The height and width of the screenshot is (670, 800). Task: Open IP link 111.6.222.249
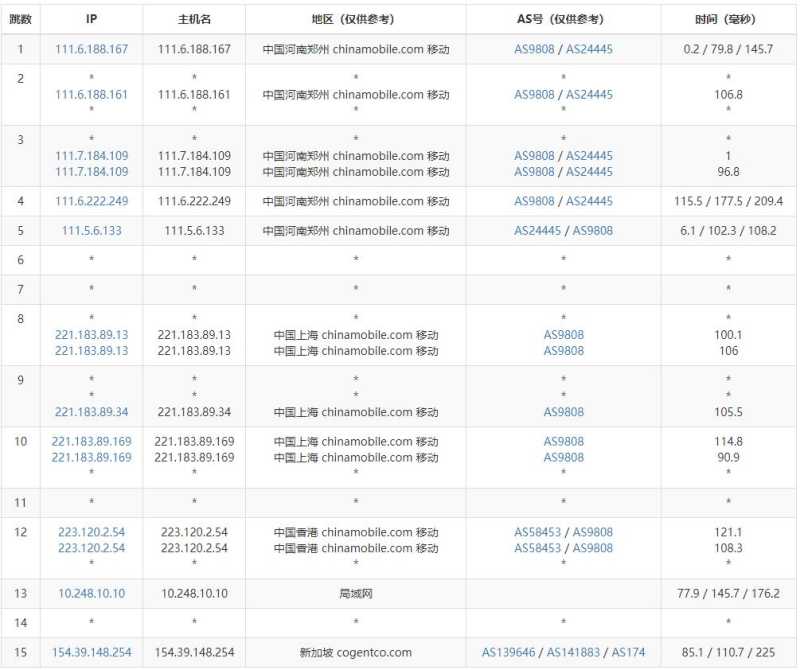tap(91, 201)
